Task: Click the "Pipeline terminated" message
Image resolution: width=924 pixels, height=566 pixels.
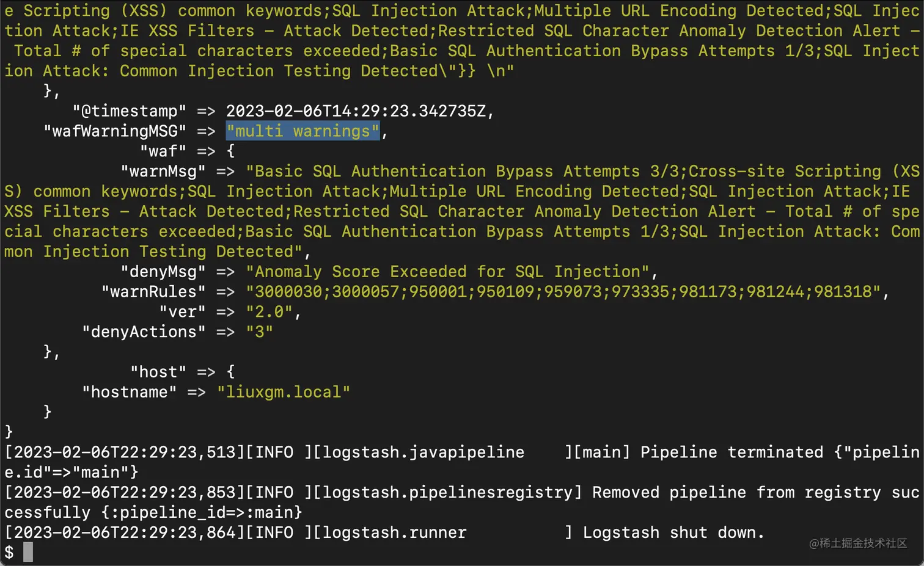Action: (x=732, y=452)
